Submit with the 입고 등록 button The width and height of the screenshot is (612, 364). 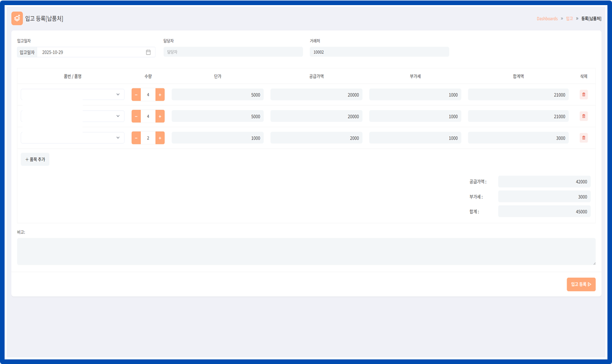(x=581, y=284)
